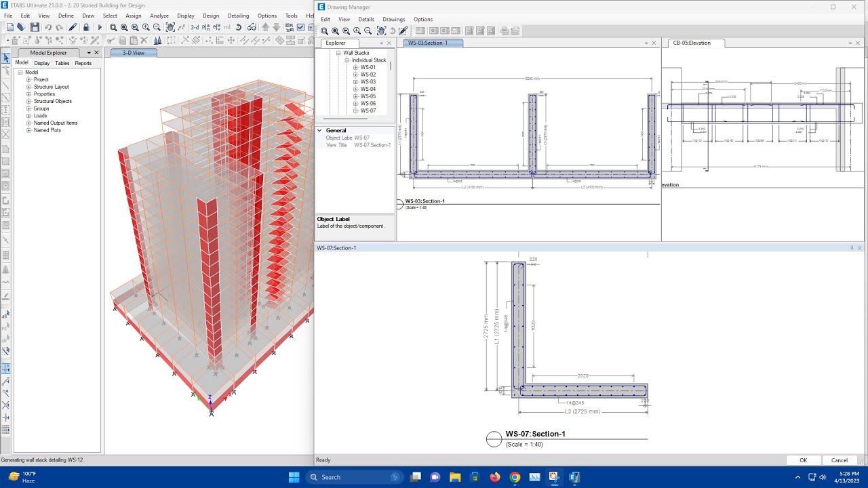Open File Explorer from the taskbar
Screen dimensions: 868x488
[x=455, y=477]
